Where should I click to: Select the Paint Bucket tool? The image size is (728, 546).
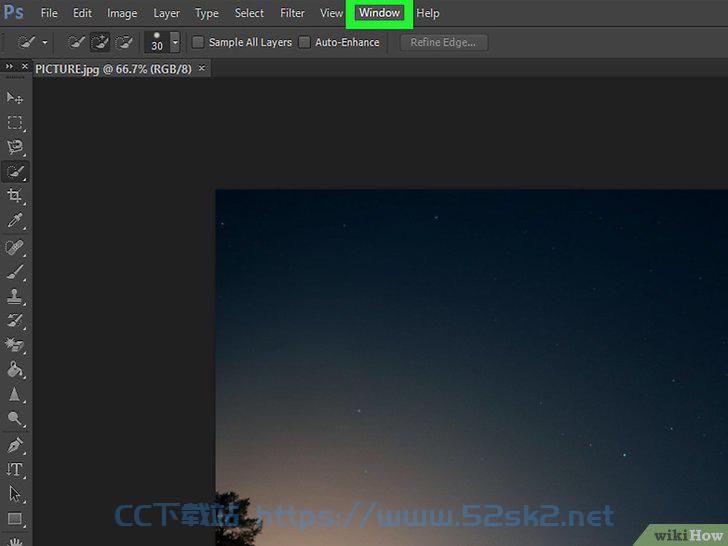(x=14, y=370)
